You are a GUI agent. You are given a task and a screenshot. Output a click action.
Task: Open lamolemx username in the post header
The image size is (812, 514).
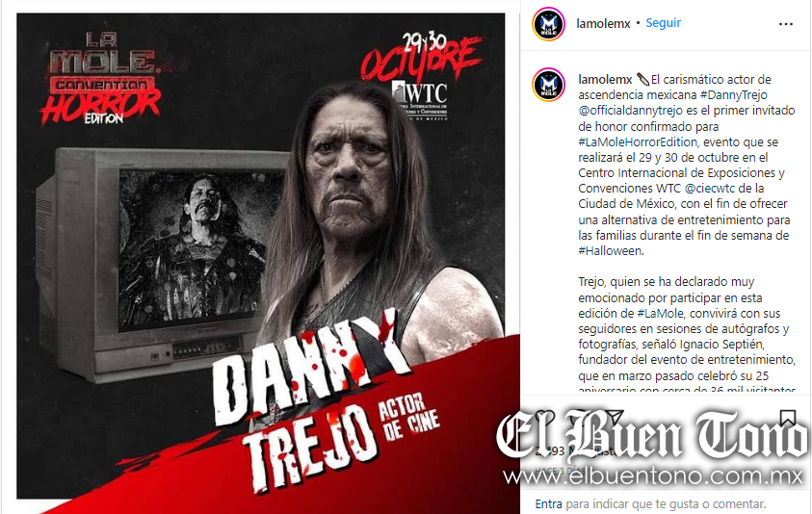[603, 24]
